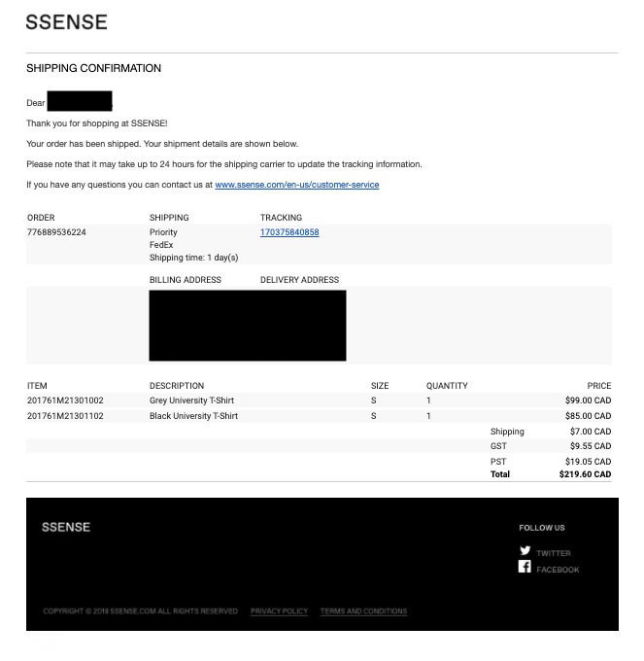The image size is (644, 661).
Task: Open the Terms and Conditions link
Action: (363, 611)
